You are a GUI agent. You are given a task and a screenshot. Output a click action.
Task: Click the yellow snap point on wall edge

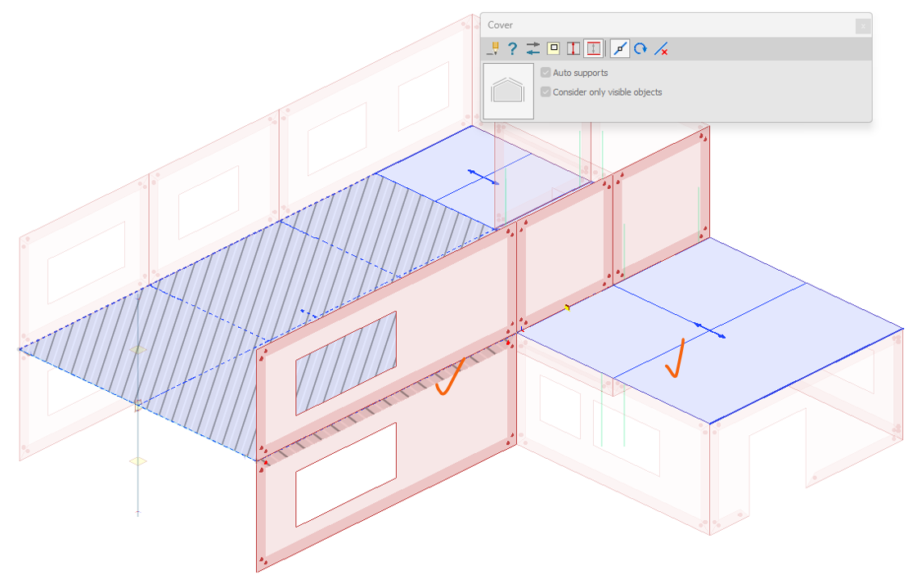pyautogui.click(x=567, y=307)
